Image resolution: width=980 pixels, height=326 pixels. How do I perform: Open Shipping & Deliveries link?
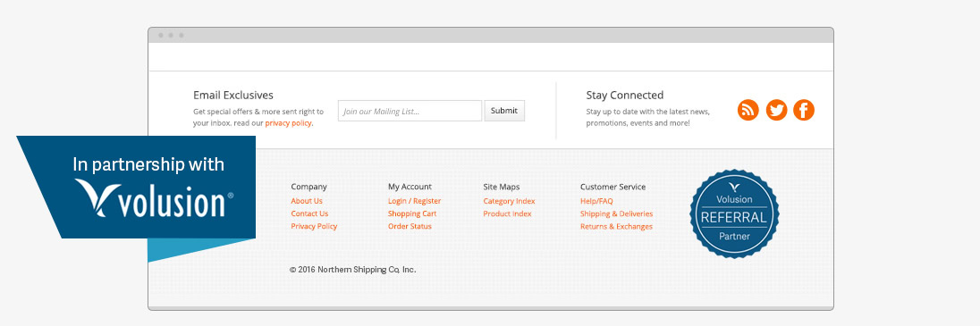pos(616,213)
